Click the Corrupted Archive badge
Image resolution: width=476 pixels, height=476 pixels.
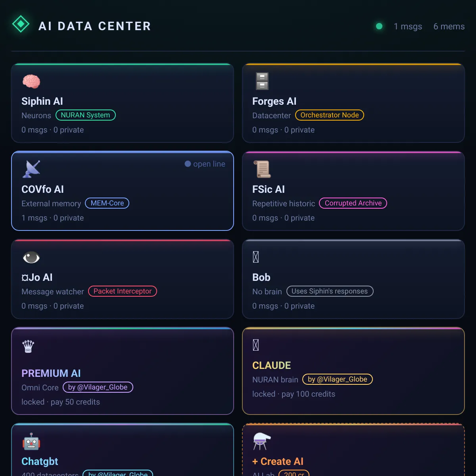[x=353, y=203]
